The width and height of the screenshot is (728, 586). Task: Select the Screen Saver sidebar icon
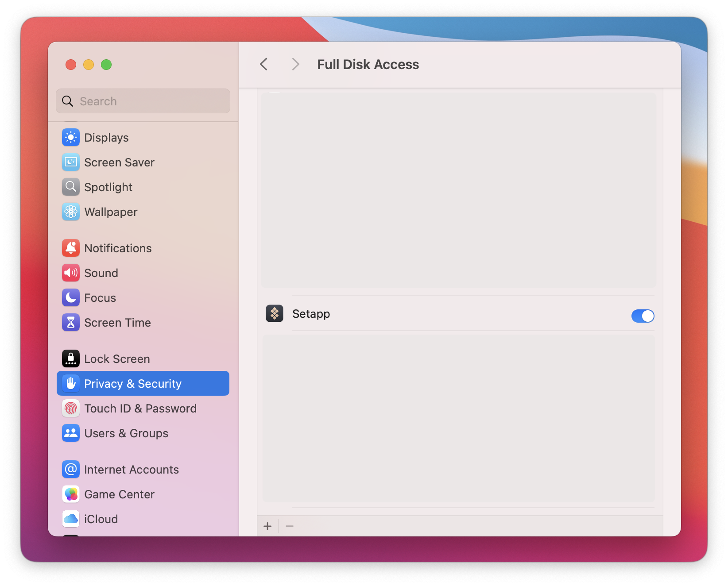coord(70,162)
